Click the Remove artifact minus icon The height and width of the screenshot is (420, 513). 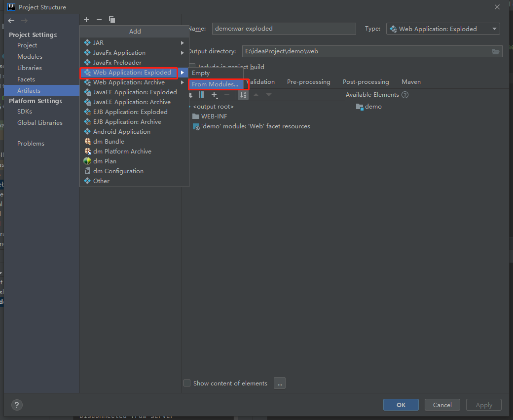pos(99,20)
